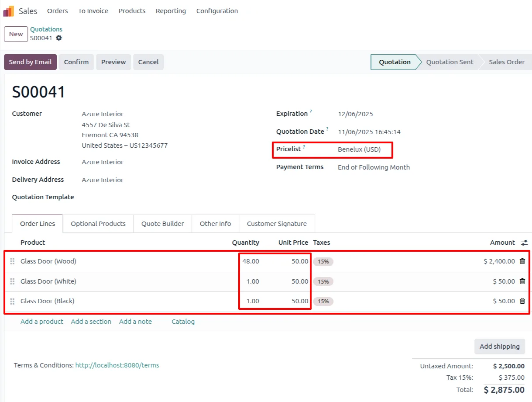The image size is (532, 402).
Task: Open the Products menu
Action: [x=132, y=11]
